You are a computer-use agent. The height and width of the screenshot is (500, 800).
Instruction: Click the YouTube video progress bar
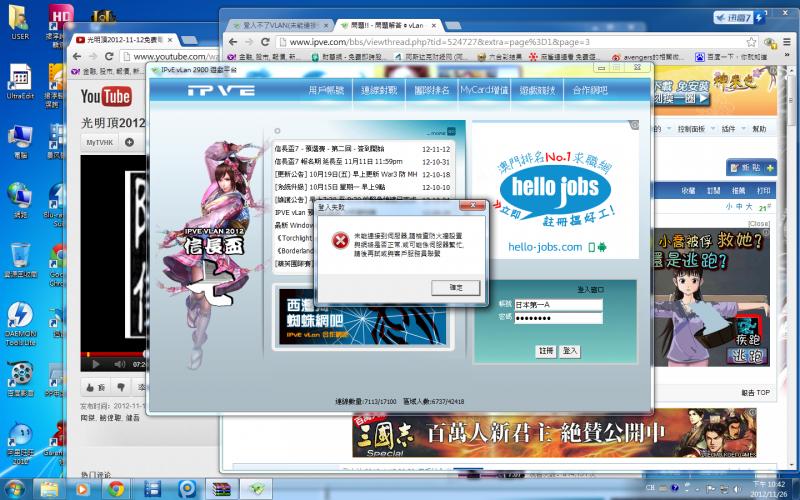pyautogui.click(x=114, y=354)
